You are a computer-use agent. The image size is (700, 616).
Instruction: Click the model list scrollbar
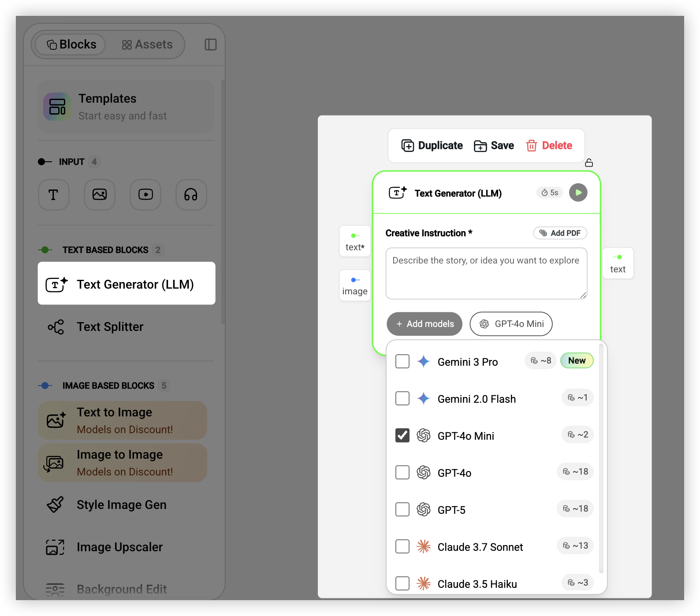(x=601, y=458)
